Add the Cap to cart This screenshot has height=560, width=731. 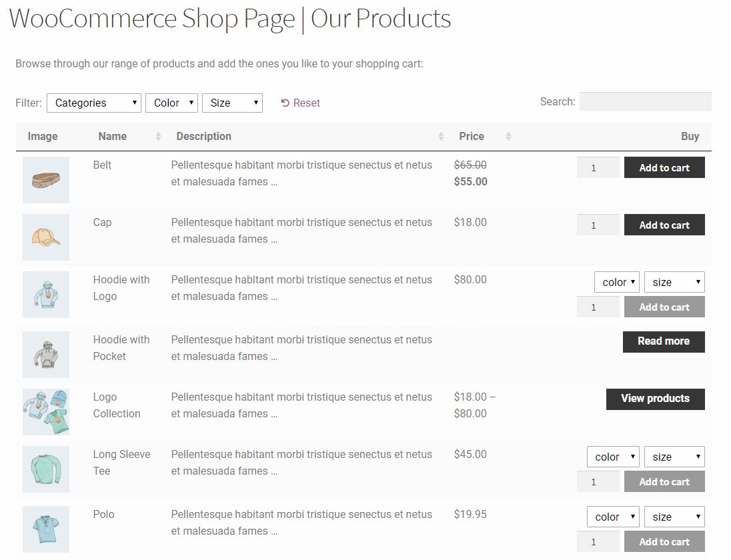(664, 225)
